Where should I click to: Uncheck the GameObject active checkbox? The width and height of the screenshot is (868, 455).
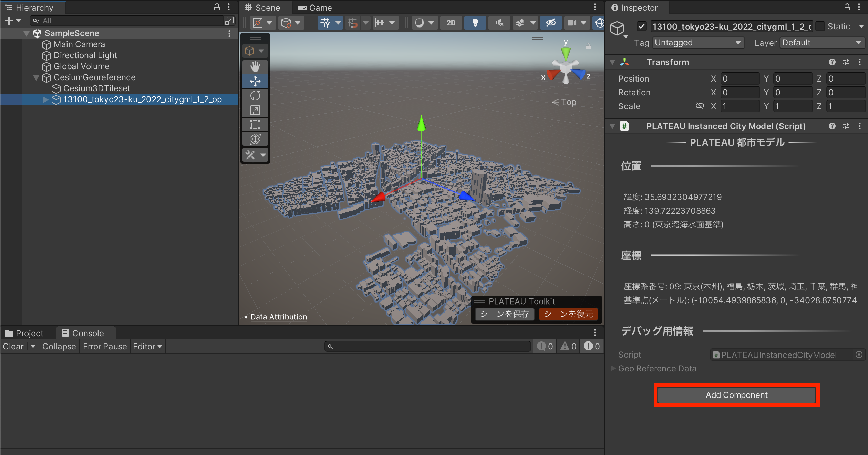click(x=641, y=26)
